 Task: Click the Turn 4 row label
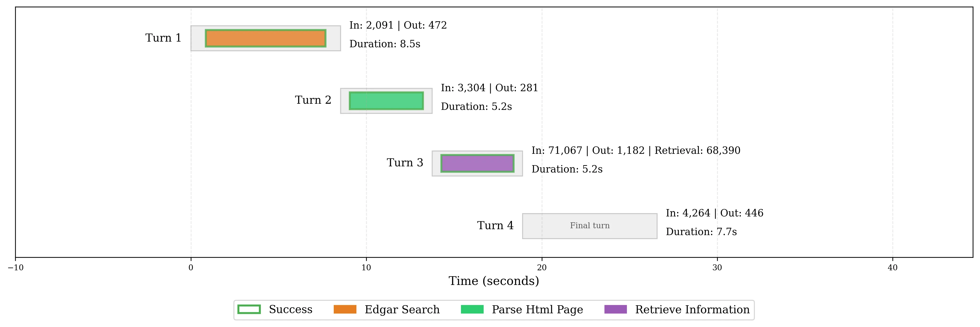[495, 226]
